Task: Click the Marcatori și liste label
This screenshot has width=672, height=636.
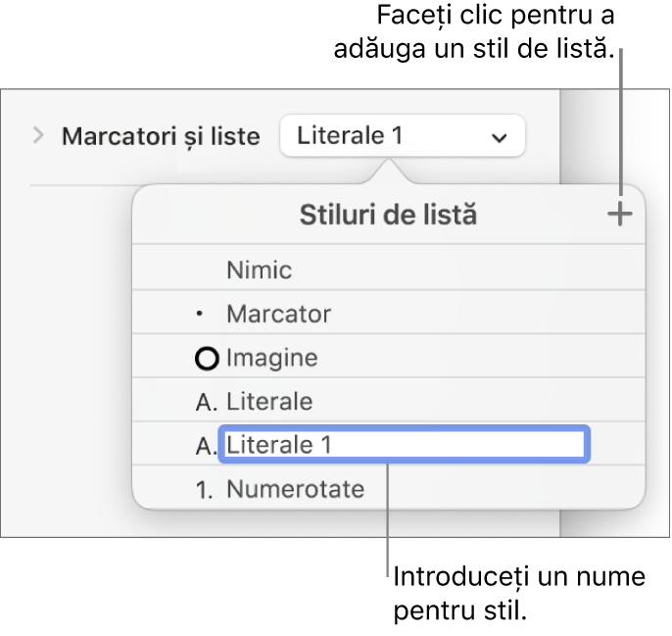Action: (161, 136)
